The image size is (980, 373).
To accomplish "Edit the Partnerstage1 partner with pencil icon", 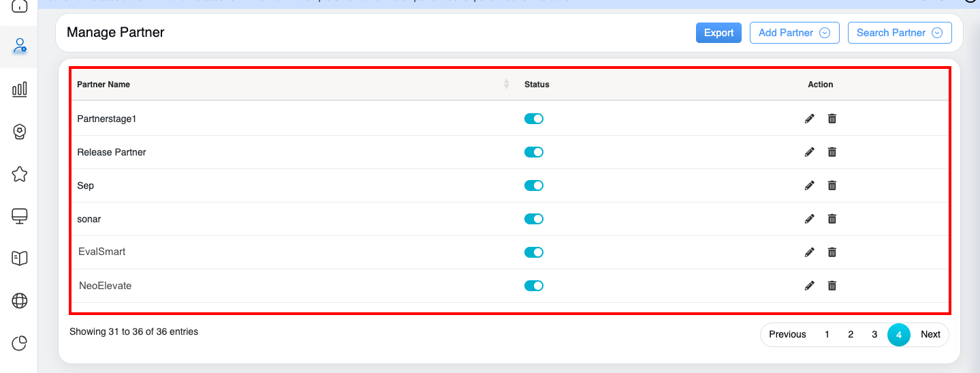I will [x=809, y=119].
